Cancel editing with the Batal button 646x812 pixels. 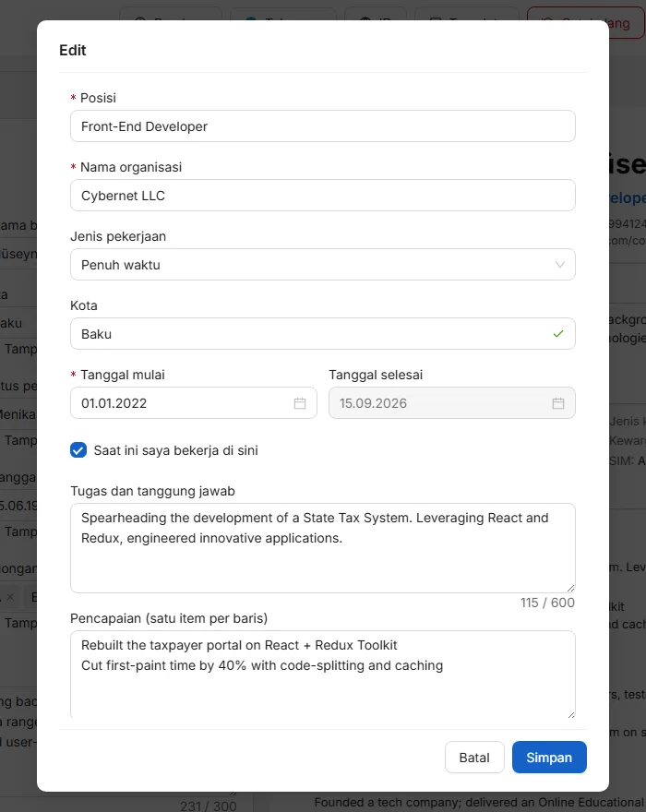(474, 758)
